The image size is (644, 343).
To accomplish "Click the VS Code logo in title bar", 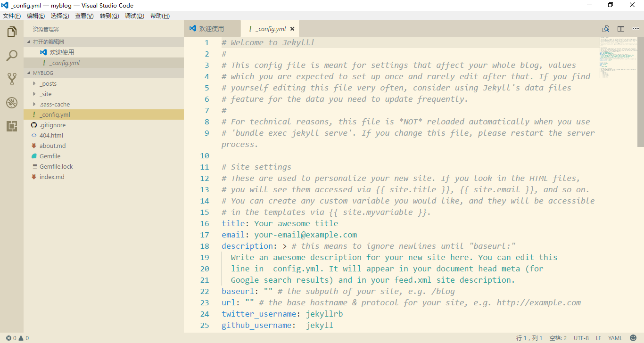I will [x=6, y=5].
